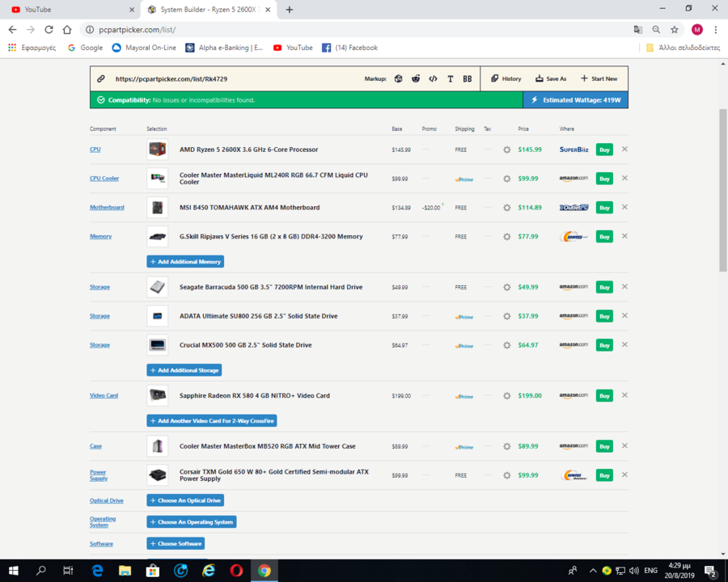Open the Video Card component link

(104, 395)
